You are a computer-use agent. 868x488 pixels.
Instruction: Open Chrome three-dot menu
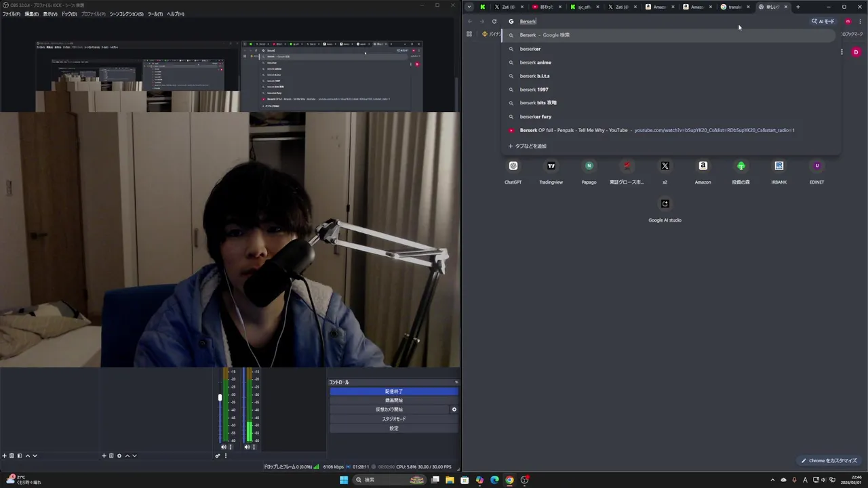pos(860,21)
